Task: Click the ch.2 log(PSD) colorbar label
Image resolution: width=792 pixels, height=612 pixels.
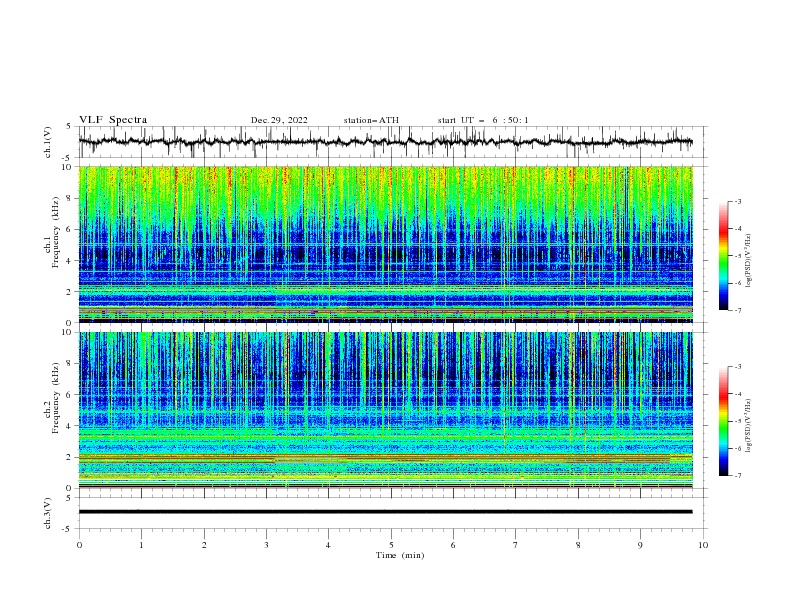Action: click(x=749, y=425)
